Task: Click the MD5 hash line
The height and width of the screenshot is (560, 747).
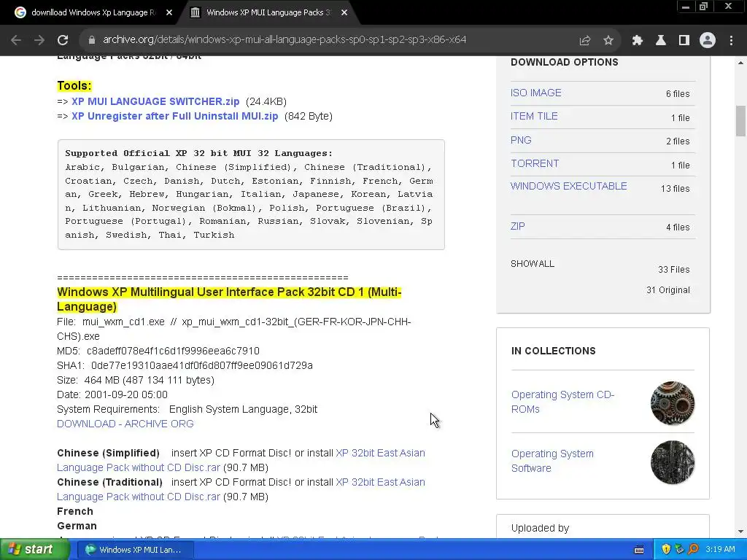Action: [x=158, y=351]
